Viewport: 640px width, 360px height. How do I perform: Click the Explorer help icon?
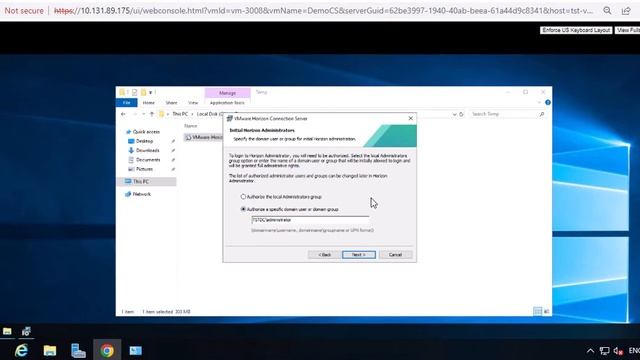coord(548,102)
